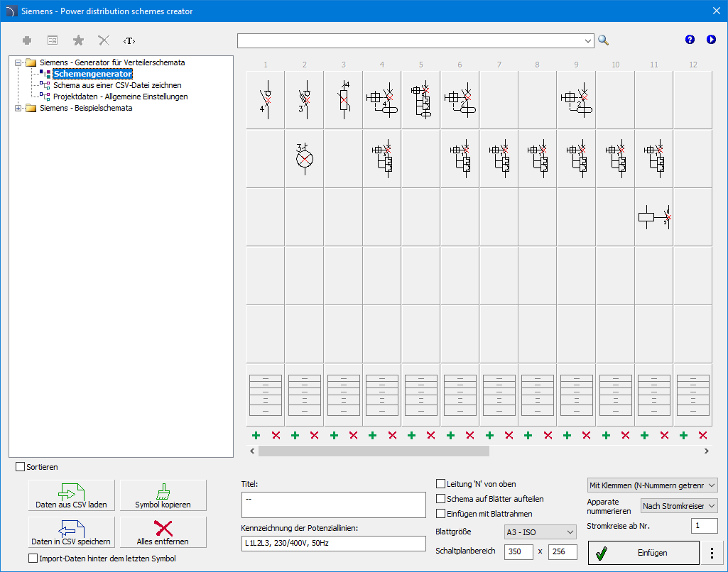Screen dimensions: 728x572
Task: Click Alles entfernen button
Action: click(163, 532)
